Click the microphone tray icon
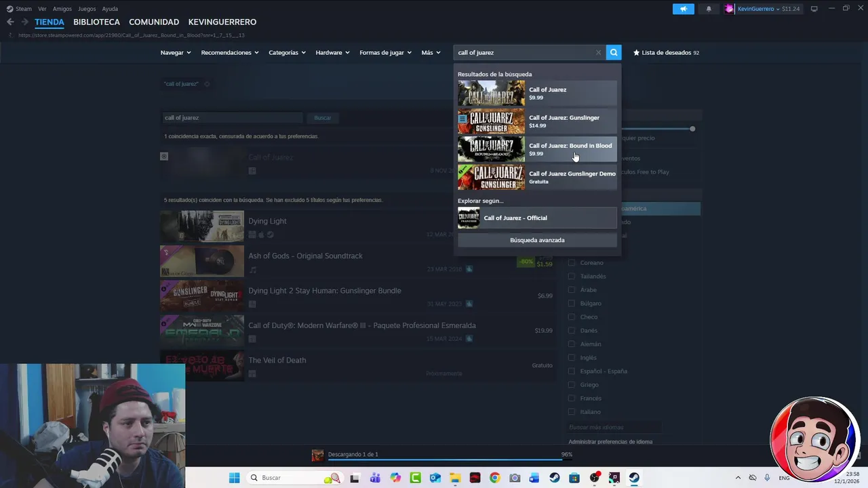The image size is (868, 488). click(x=767, y=478)
